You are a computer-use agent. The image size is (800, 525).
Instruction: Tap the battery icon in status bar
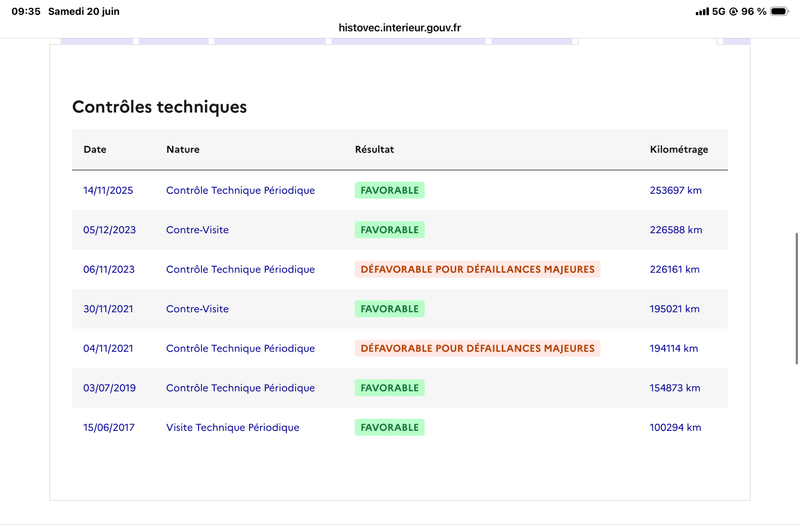(x=780, y=11)
